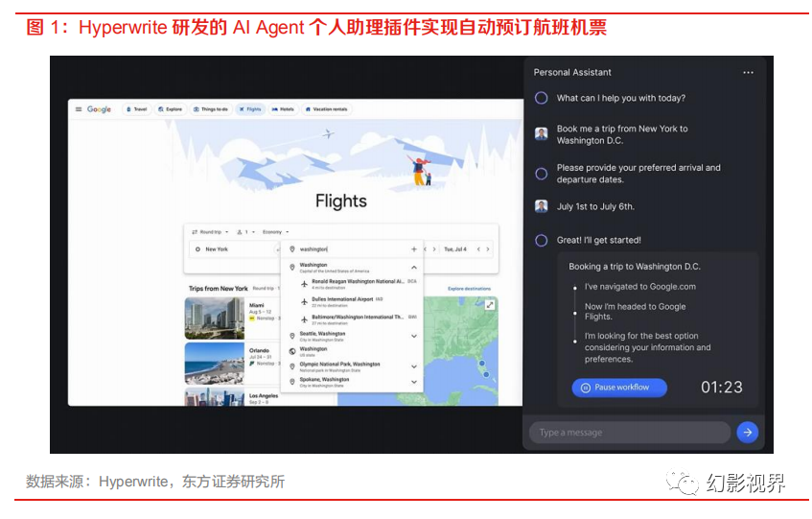Click the user avatar beside the Book me a trip message
Viewport: 812px width, 519px height.
[541, 134]
